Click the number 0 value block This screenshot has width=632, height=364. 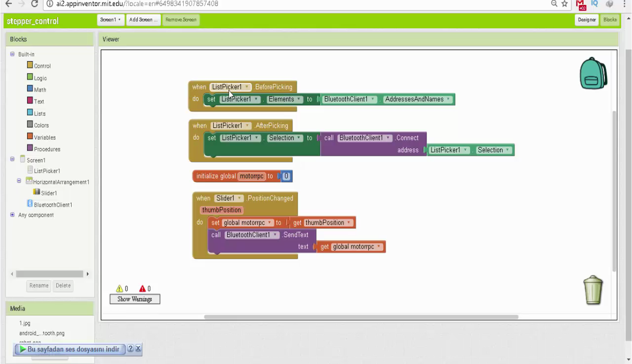tap(286, 176)
